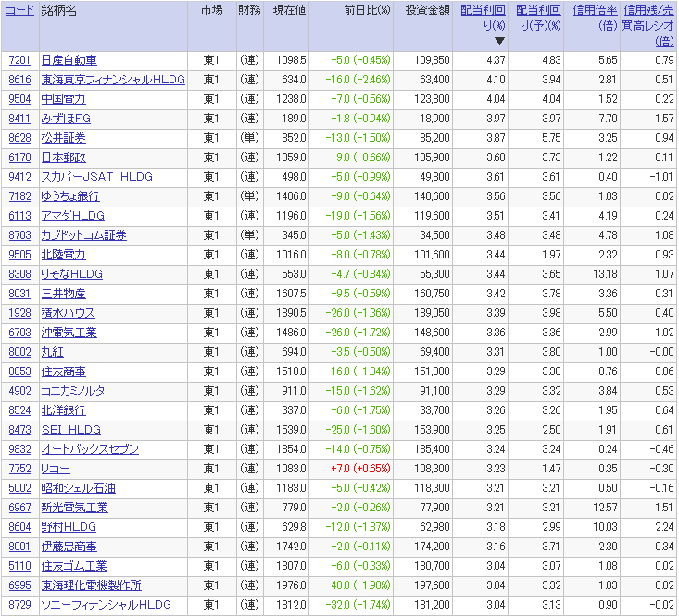Select リコー change value +7.0 (+0.65%)

(x=360, y=469)
